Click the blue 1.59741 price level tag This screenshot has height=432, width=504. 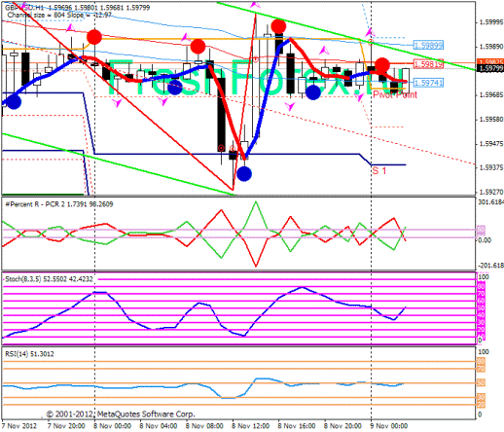click(x=428, y=83)
